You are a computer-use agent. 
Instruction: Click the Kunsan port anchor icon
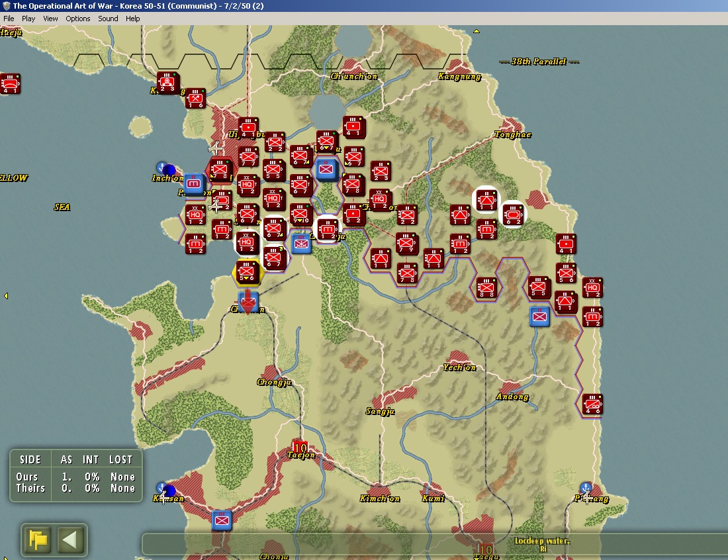click(x=161, y=488)
